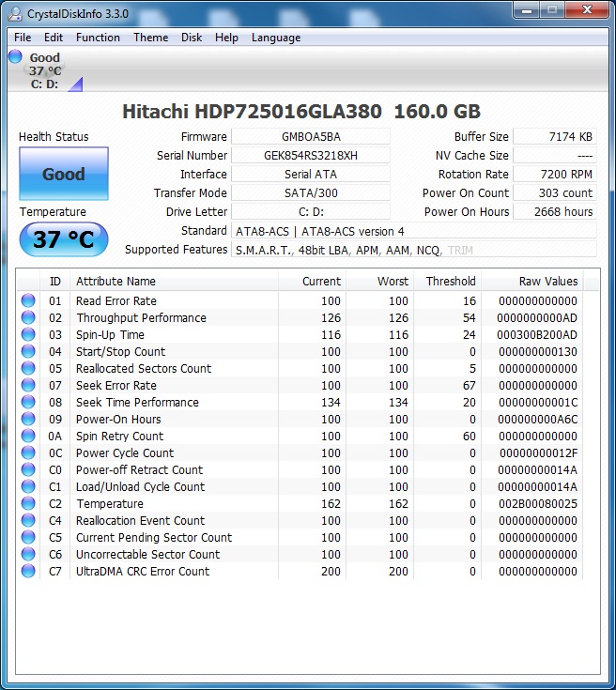The width and height of the screenshot is (616, 690).
Task: Select the Seek Time Performance attribute name
Action: [137, 402]
